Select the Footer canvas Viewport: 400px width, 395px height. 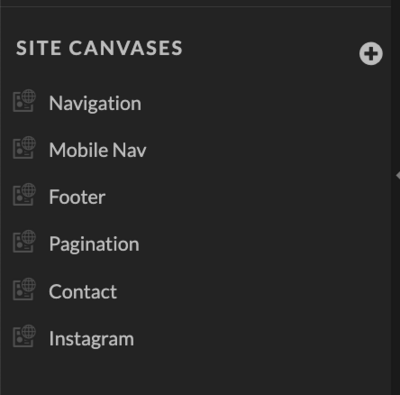click(77, 197)
